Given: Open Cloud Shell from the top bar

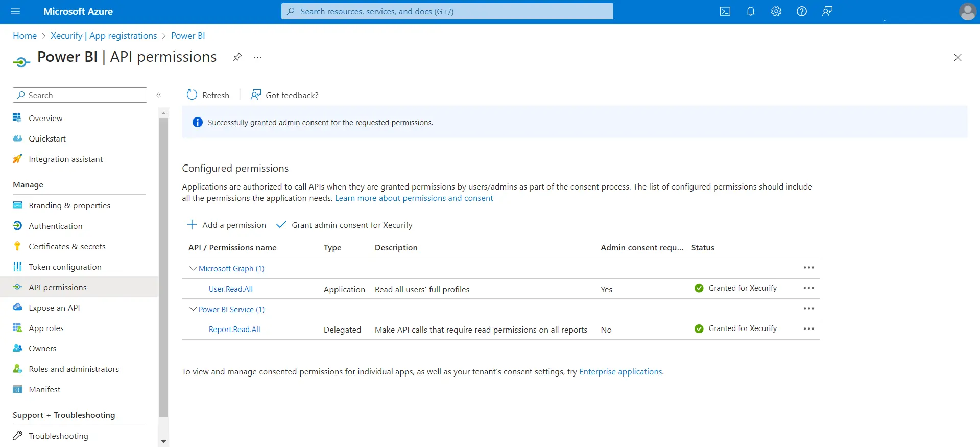Looking at the screenshot, I should (725, 11).
